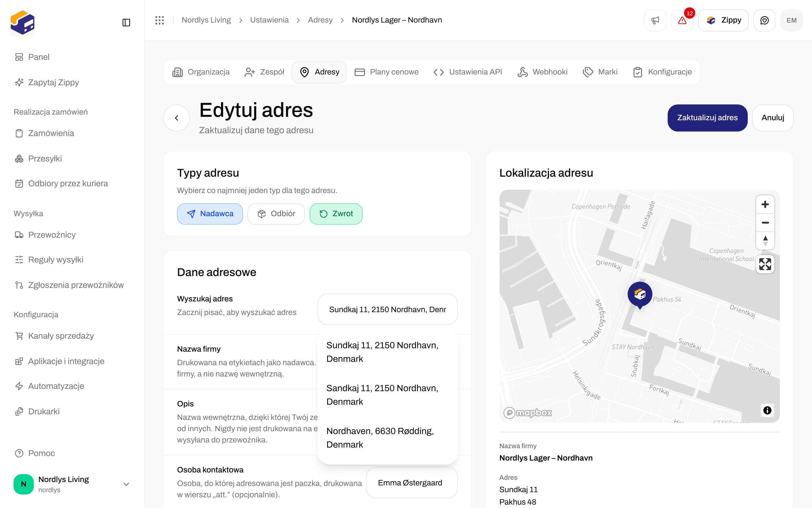Open the Webhooki tab
This screenshot has height=508, width=812.
pos(542,72)
